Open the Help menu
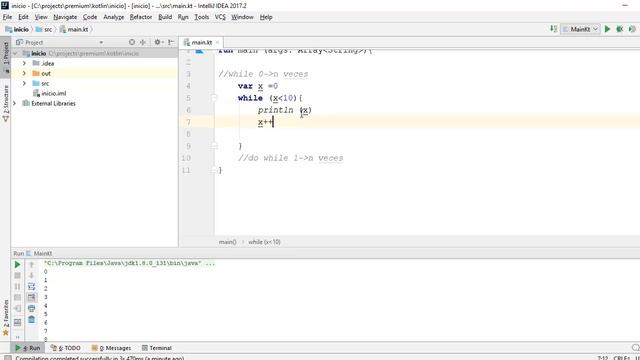Image resolution: width=640 pixels, height=360 pixels. [266, 17]
